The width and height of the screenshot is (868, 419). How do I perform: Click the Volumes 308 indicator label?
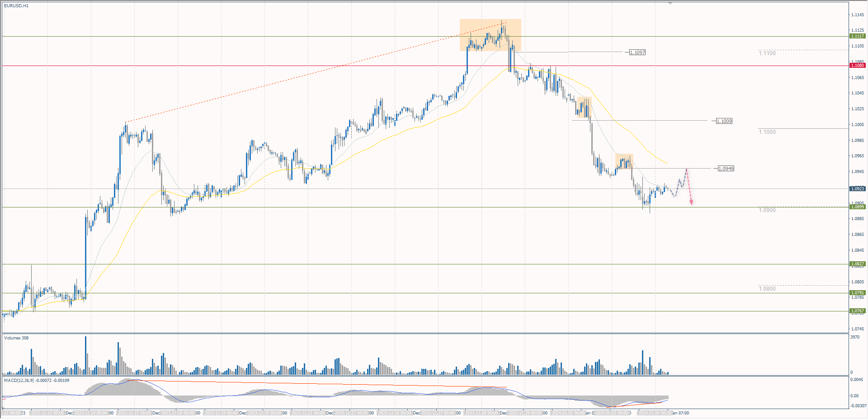point(16,338)
